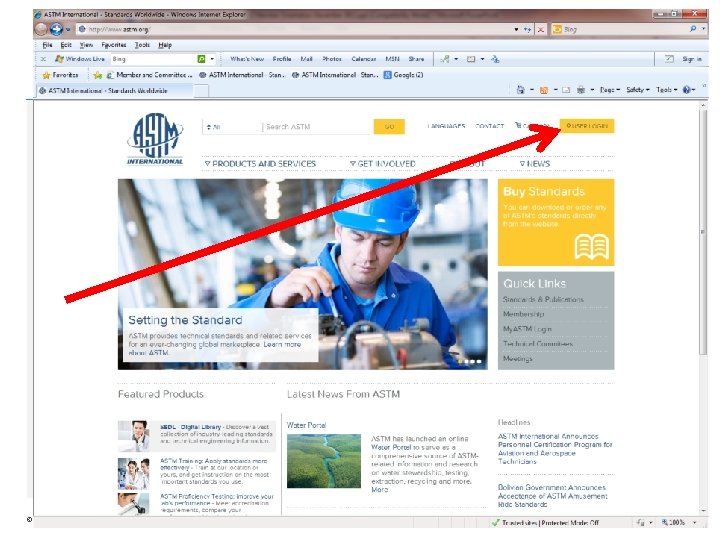Click the Refresh icon beside address bar
This screenshot has width=720, height=540.
pos(528,29)
